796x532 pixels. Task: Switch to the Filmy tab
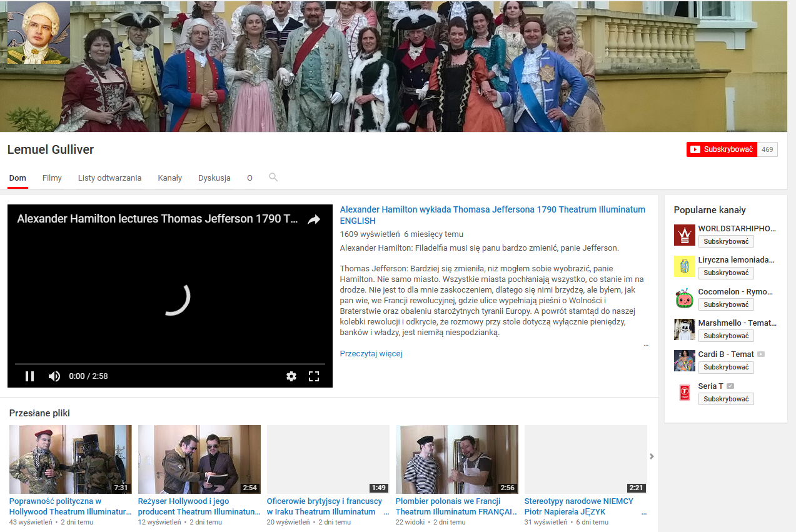pyautogui.click(x=52, y=178)
